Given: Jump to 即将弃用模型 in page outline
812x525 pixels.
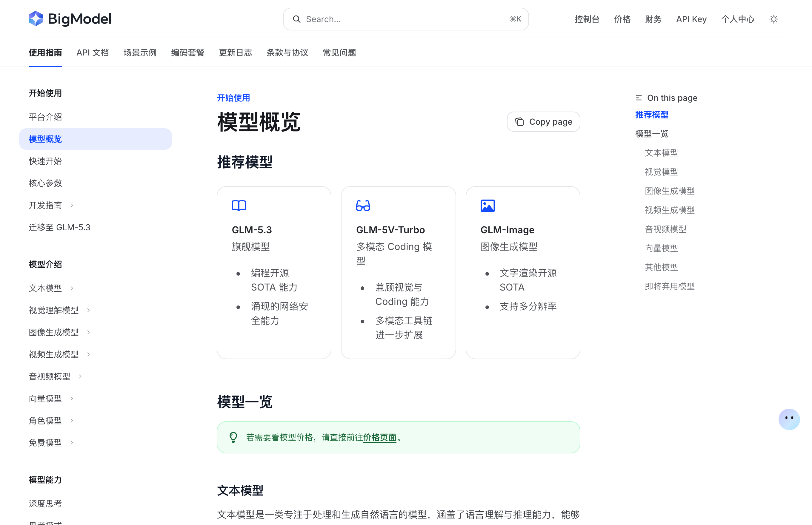Looking at the screenshot, I should click(x=670, y=286).
